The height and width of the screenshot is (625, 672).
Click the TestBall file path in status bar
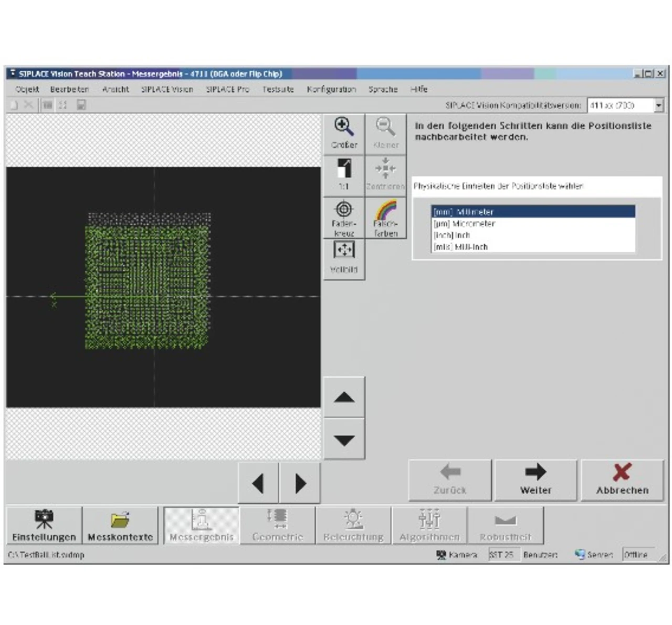coord(46,555)
